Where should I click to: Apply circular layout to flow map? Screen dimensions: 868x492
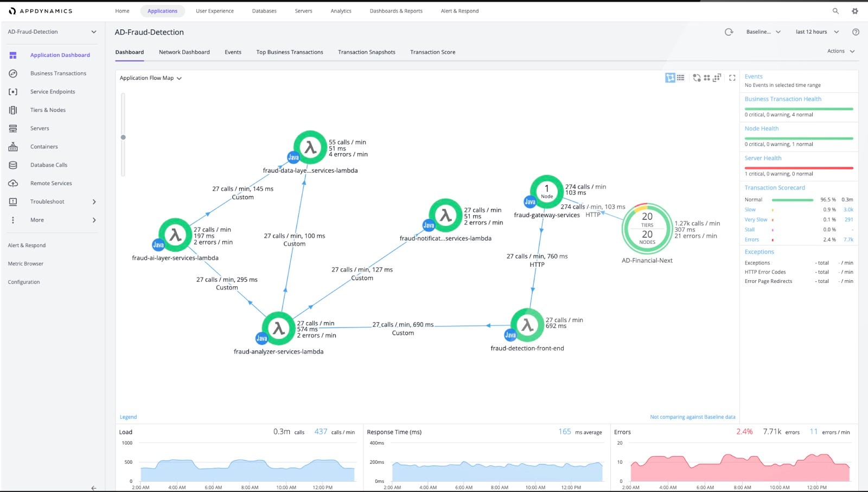[697, 78]
